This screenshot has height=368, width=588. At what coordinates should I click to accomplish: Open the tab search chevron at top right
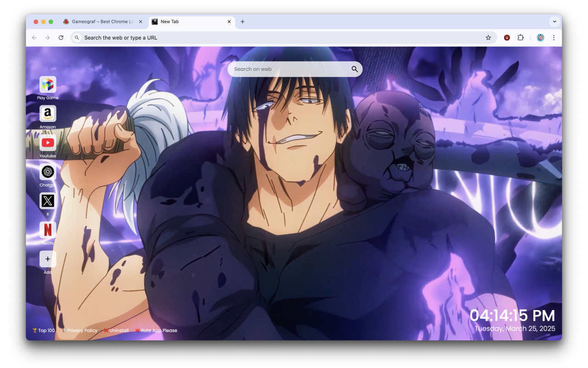tap(554, 21)
